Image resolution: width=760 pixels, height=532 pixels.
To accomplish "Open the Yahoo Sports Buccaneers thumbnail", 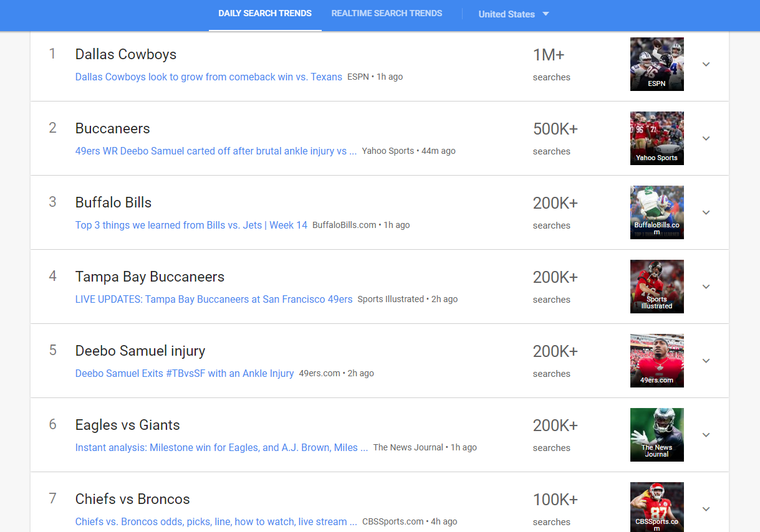I will click(657, 138).
